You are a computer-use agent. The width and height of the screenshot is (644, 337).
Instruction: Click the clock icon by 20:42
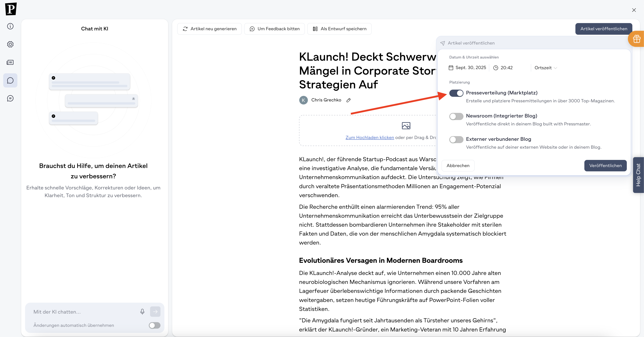(496, 68)
